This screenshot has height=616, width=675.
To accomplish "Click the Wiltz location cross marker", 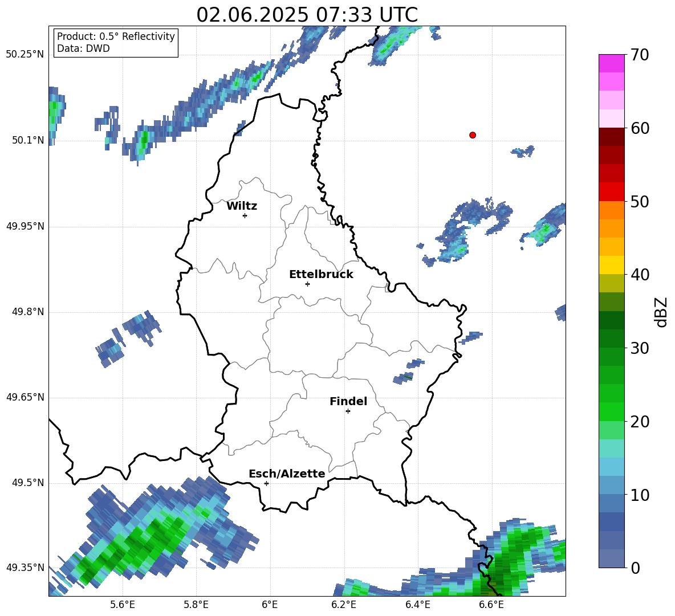I will tap(245, 215).
